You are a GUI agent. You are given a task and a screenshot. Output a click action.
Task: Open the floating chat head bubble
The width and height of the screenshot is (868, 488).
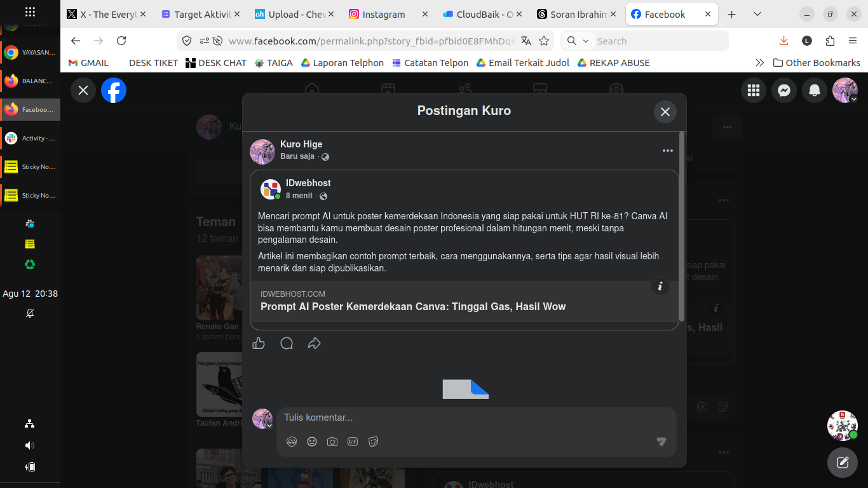click(843, 426)
